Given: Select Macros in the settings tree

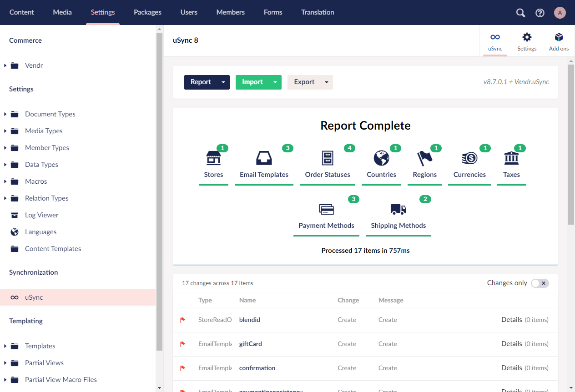Looking at the screenshot, I should click(x=36, y=181).
